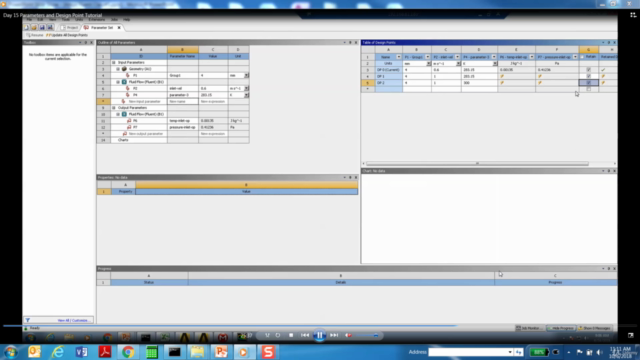Click the View All / Customize link
Viewport: 640px width, 360px height.
[73, 320]
